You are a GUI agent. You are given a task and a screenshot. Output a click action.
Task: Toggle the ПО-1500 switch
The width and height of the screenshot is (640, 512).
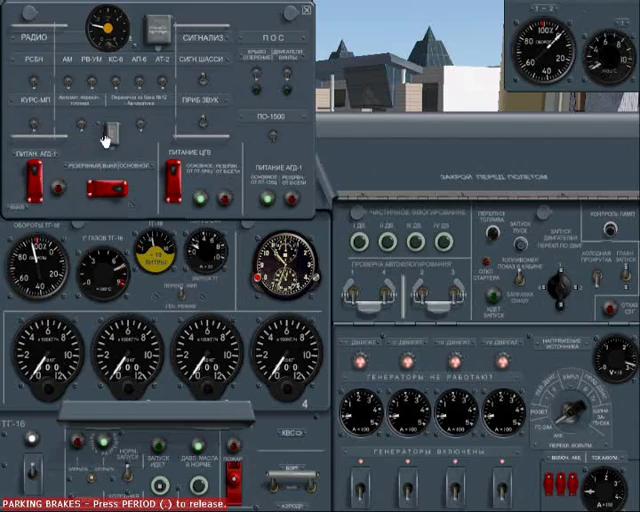tap(273, 135)
